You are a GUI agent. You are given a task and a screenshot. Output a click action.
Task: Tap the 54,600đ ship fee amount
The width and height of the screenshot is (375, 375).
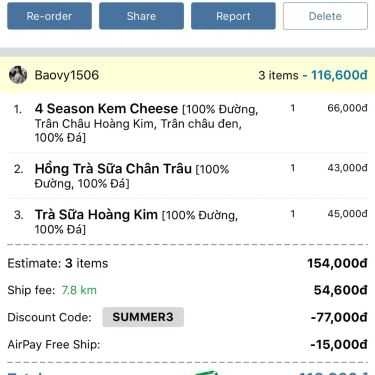[x=340, y=290]
